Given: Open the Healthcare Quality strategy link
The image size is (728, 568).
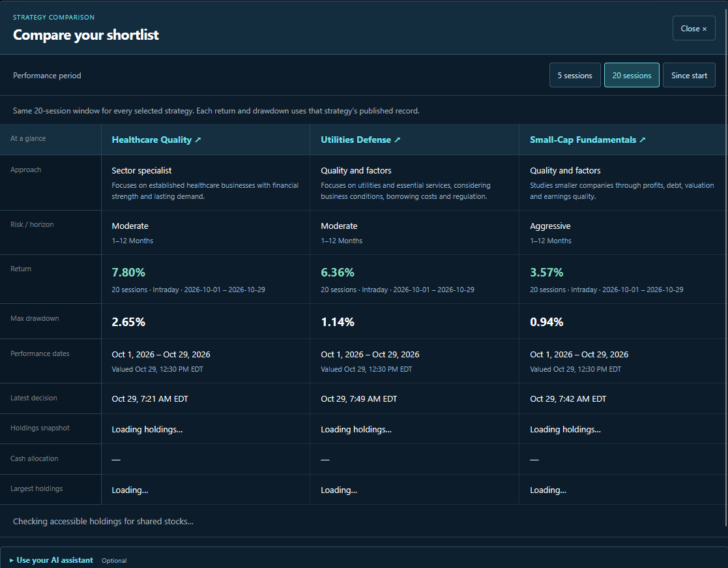Looking at the screenshot, I should tap(156, 140).
